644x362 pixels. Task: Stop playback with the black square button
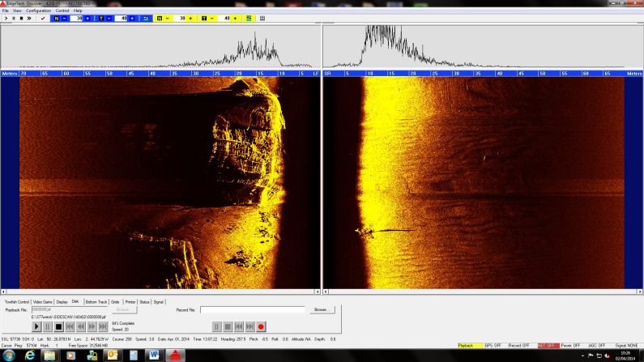pos(59,326)
